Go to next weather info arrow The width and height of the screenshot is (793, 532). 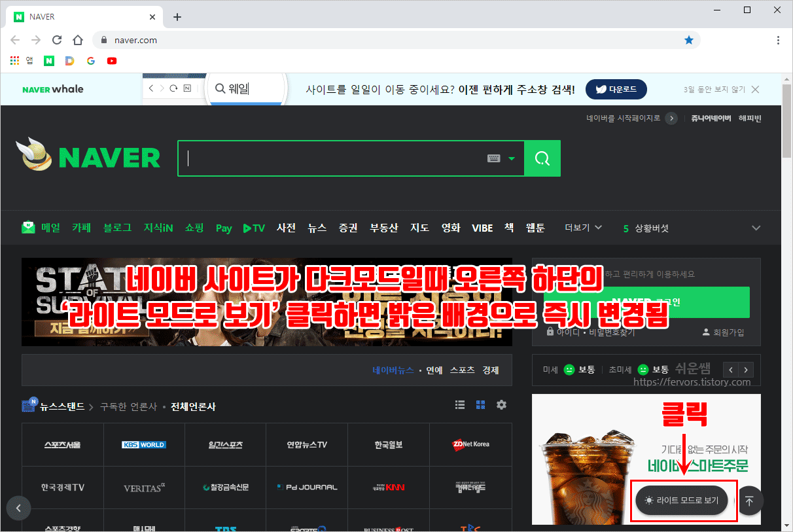pos(746,370)
